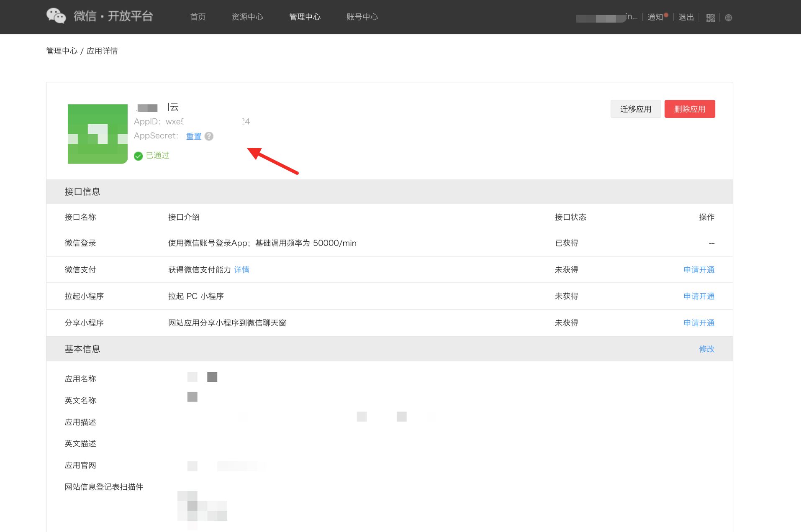Click the 未获得 status for 微信支付

coord(567,270)
